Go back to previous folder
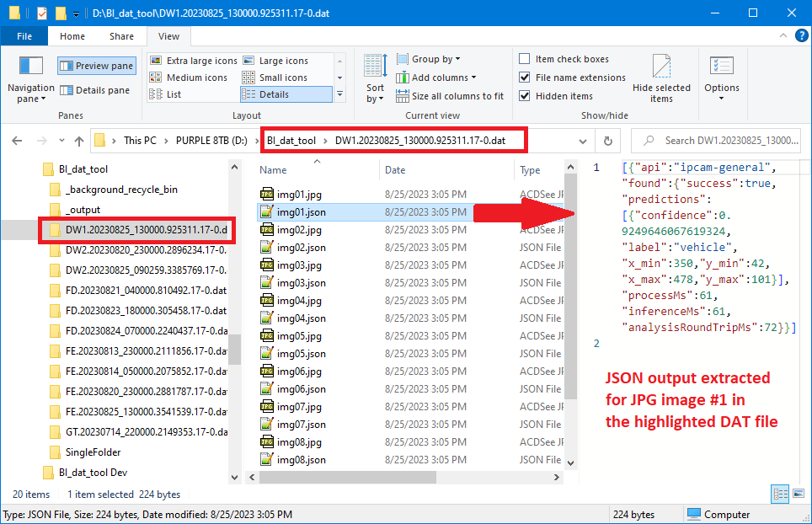Screen dimensions: 812x524 [x=17, y=141]
